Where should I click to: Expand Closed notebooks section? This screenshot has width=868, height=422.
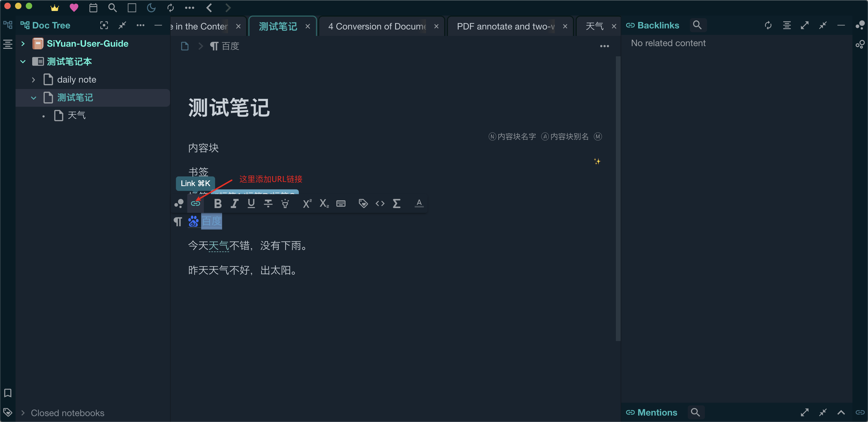click(23, 413)
